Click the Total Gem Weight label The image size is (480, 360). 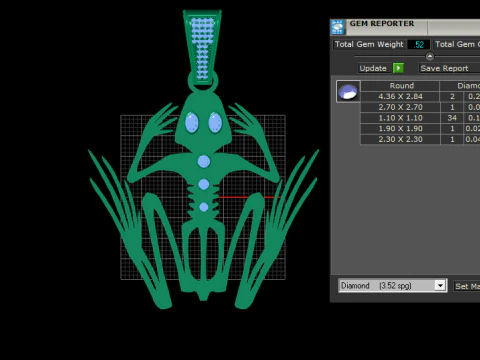pos(369,44)
